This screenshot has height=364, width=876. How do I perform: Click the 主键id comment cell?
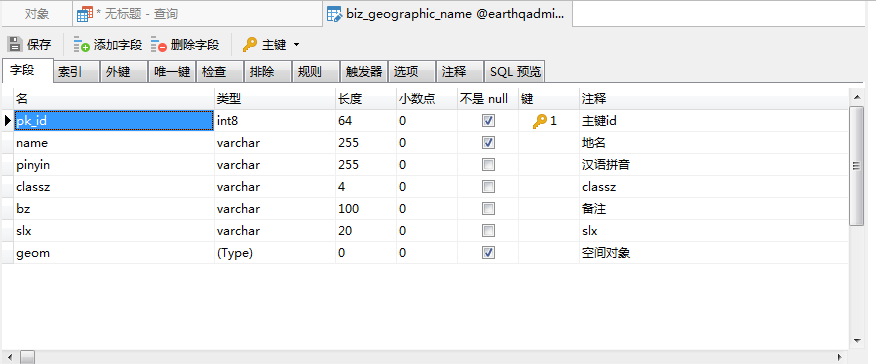click(x=714, y=121)
